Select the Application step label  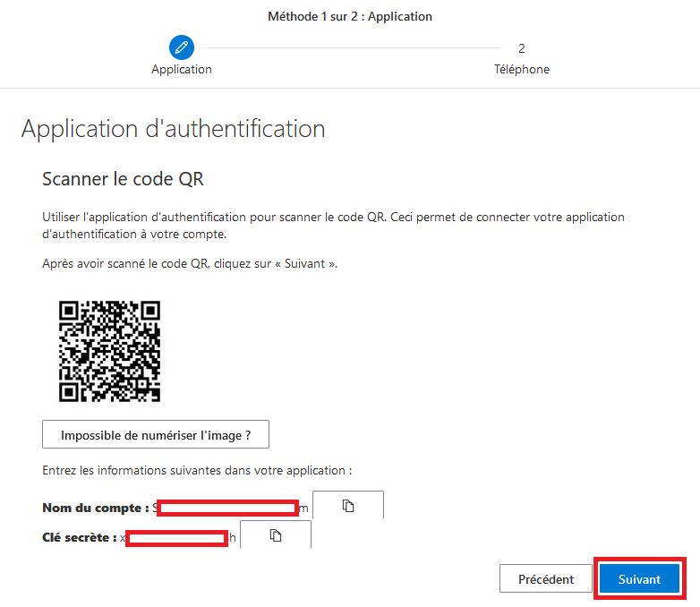pos(181,69)
